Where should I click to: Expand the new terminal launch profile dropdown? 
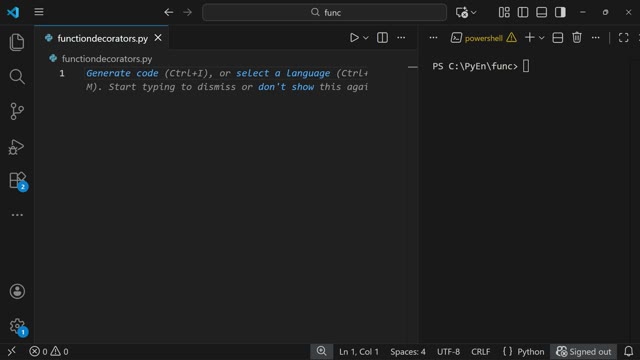pyautogui.click(x=542, y=38)
